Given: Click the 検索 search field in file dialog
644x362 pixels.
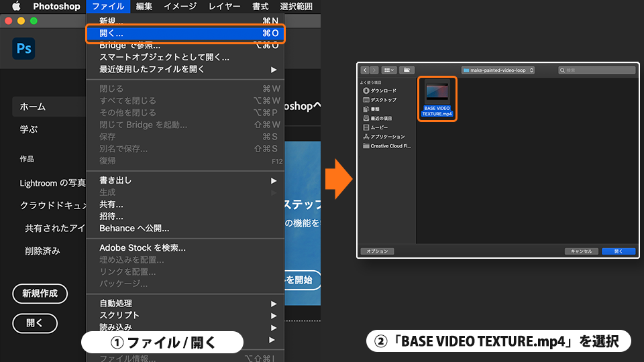Looking at the screenshot, I should (597, 70).
